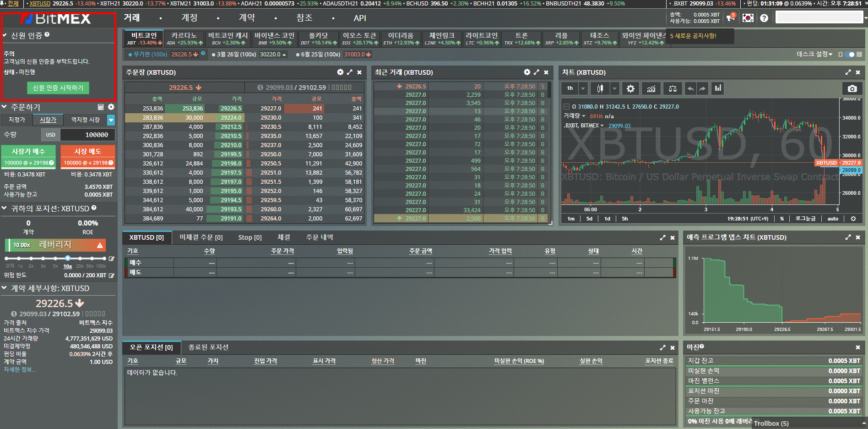Click the compare symbols scales icon
The height and width of the screenshot is (429, 868).
(x=673, y=88)
